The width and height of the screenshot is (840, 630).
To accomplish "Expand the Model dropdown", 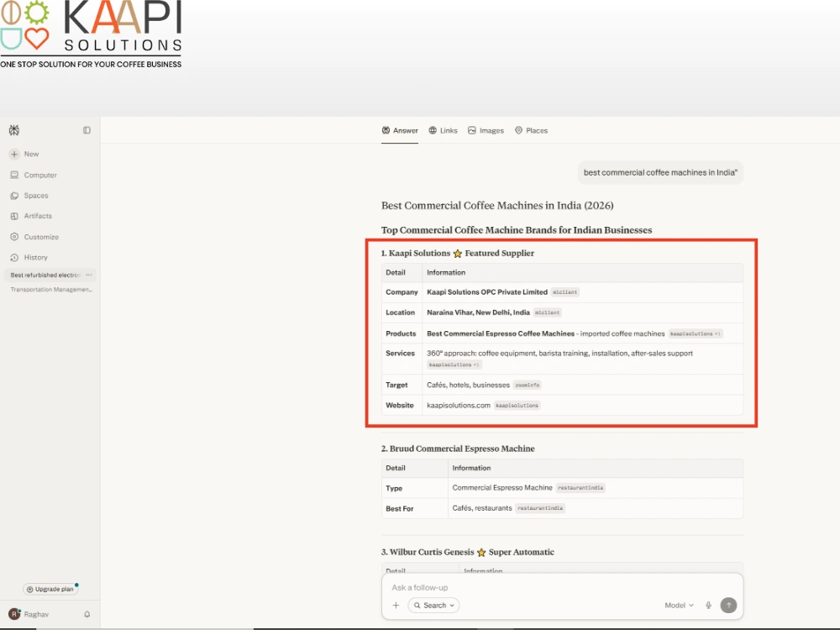I will [x=679, y=606].
